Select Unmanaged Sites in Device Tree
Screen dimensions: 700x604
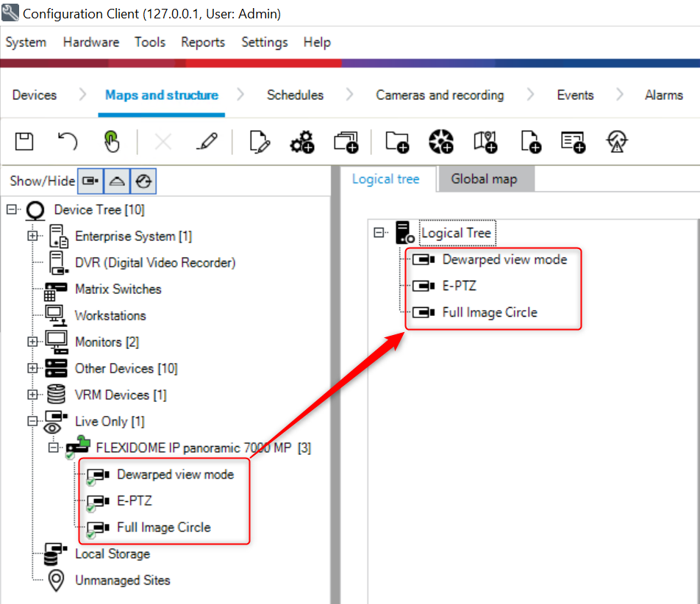(122, 580)
